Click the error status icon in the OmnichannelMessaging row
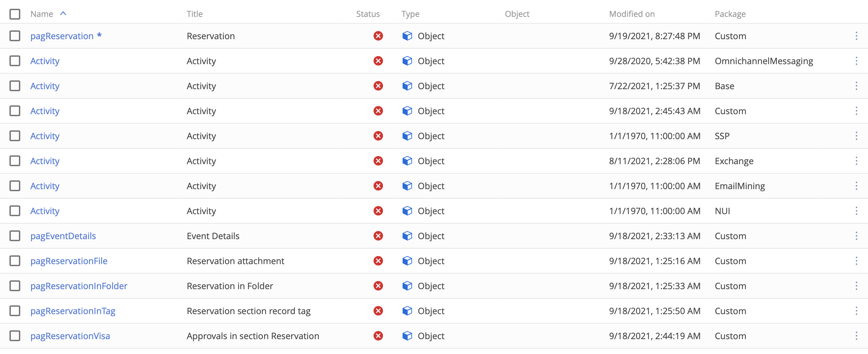The height and width of the screenshot is (354, 868). [x=378, y=61]
